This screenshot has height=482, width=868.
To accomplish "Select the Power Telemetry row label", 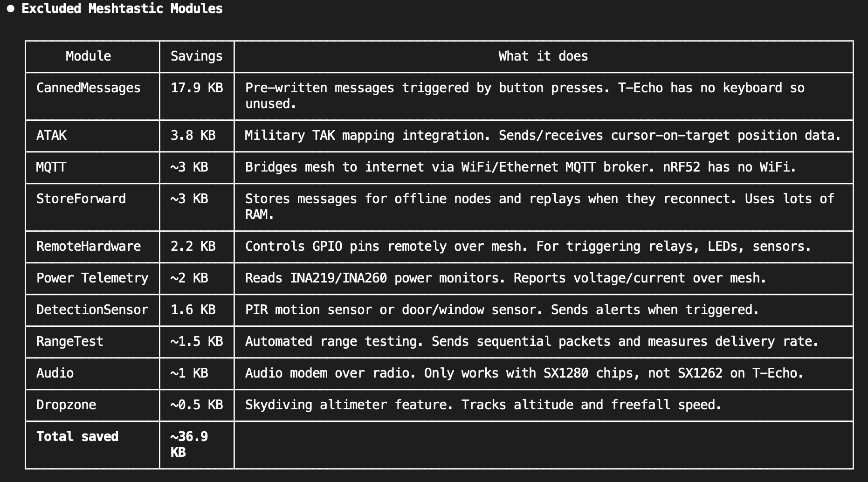I will [92, 278].
